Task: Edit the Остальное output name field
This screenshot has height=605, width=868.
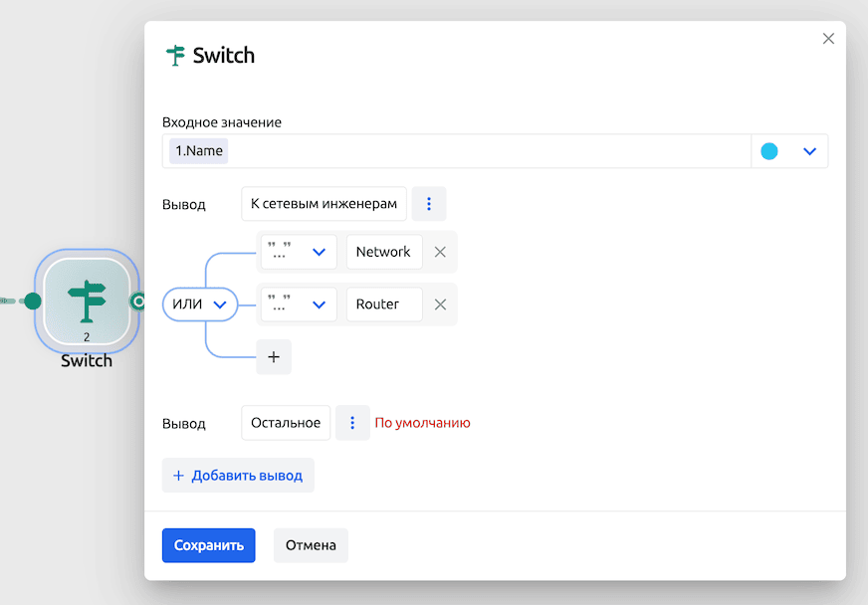Action: click(x=286, y=423)
